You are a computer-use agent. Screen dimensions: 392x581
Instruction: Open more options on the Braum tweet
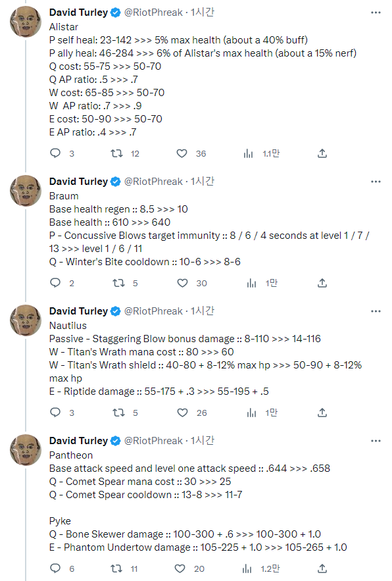click(x=376, y=182)
